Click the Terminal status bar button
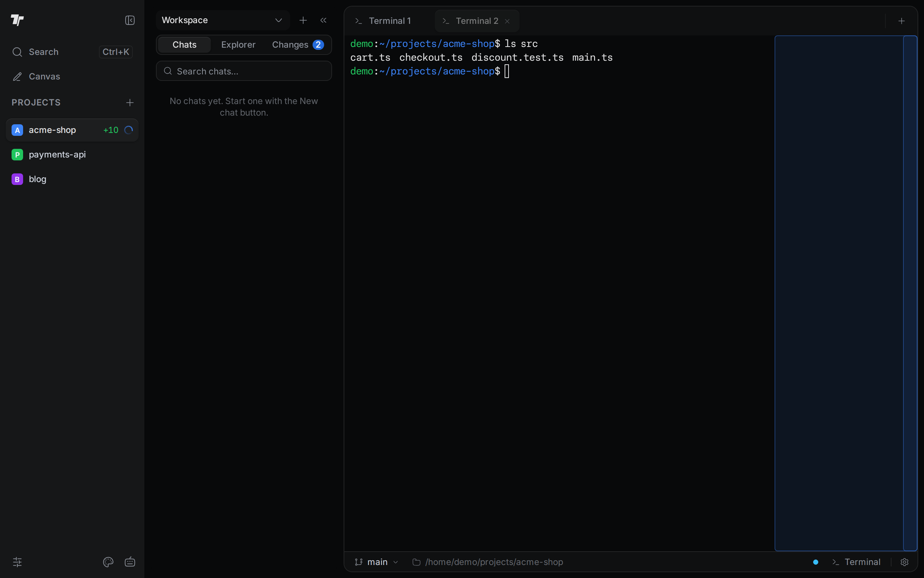Screen dimensions: 924x578 856,562
